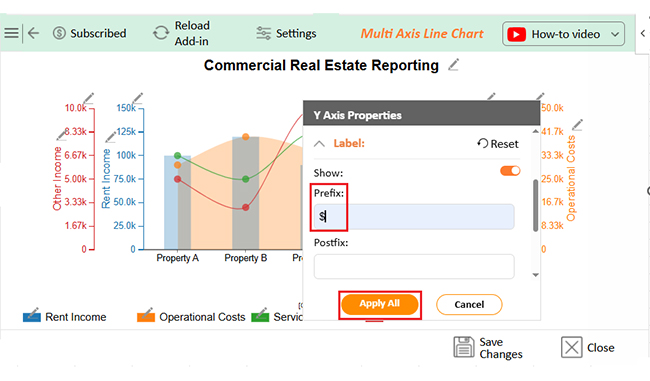Edit the chart title with pencil icon
Viewport: 650px width, 381px height.
[454, 65]
